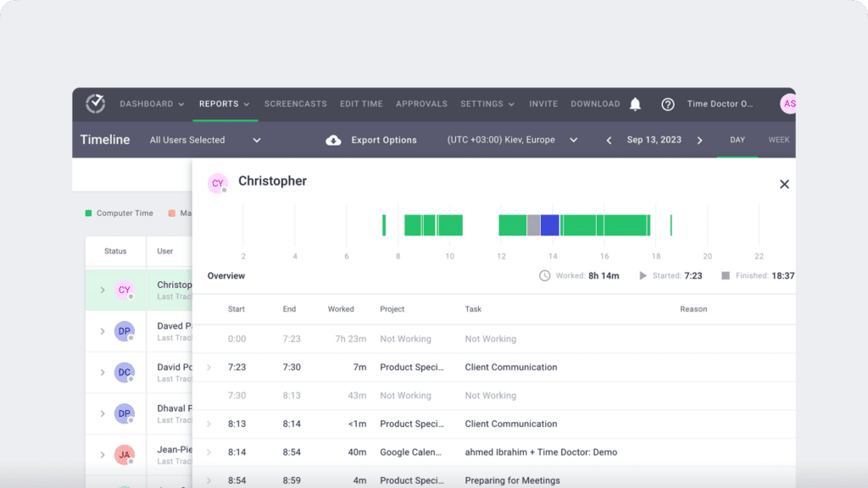The image size is (868, 488).
Task: Open the Reports menu
Action: pos(224,104)
